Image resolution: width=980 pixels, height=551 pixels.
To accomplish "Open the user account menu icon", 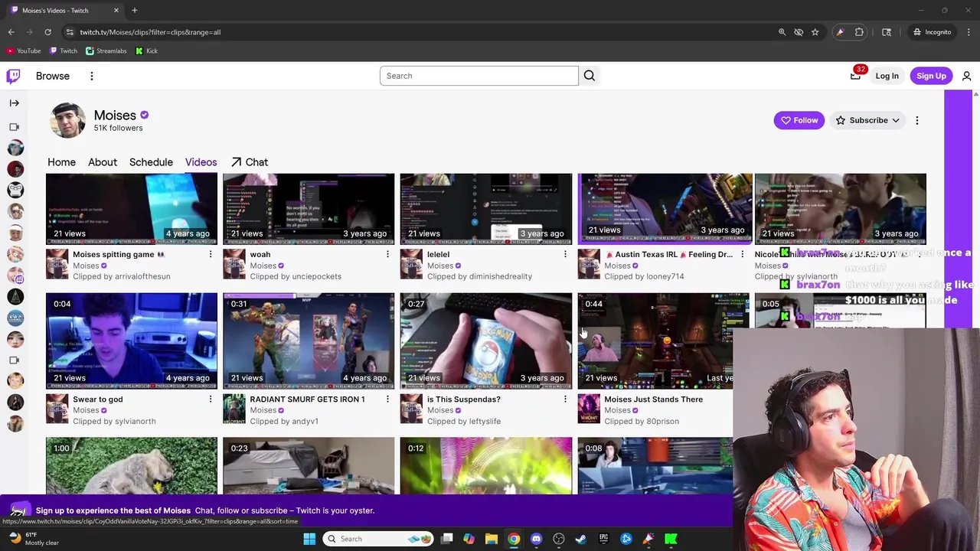I will [966, 76].
